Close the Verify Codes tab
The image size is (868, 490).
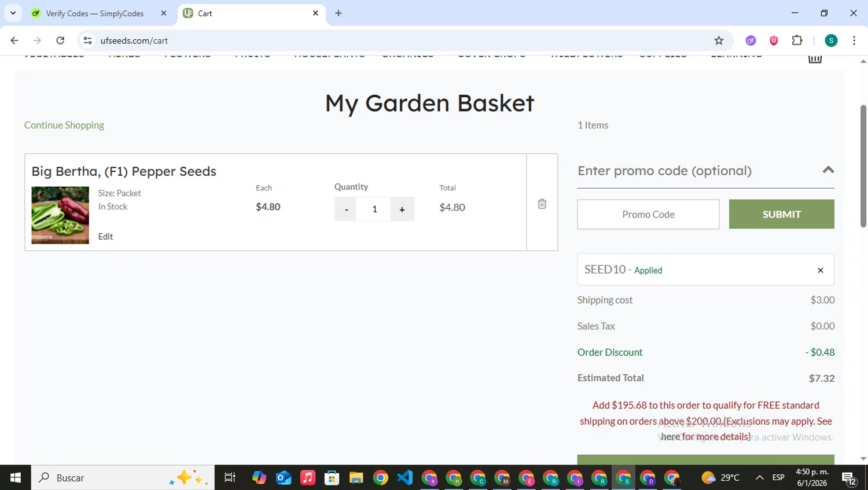click(164, 13)
